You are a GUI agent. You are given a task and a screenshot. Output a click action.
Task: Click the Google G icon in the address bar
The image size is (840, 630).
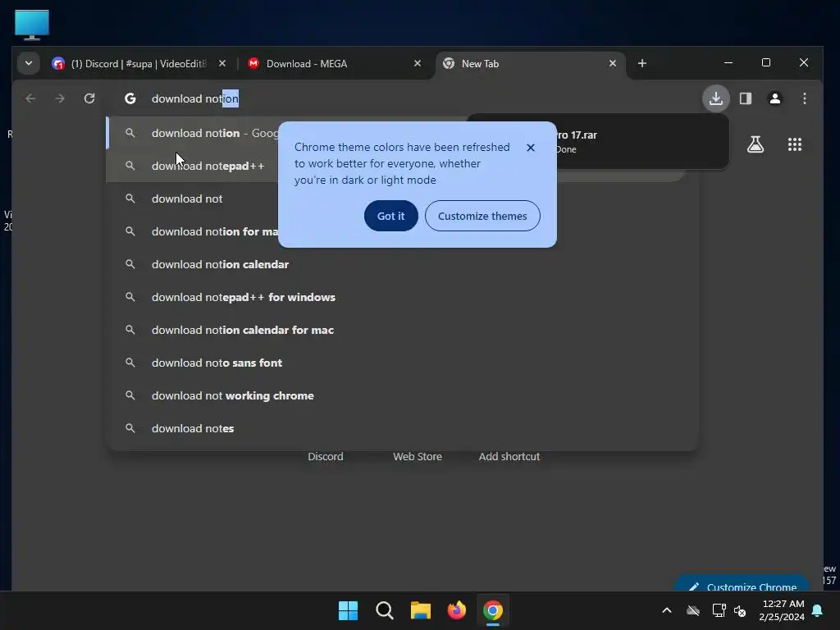(130, 98)
